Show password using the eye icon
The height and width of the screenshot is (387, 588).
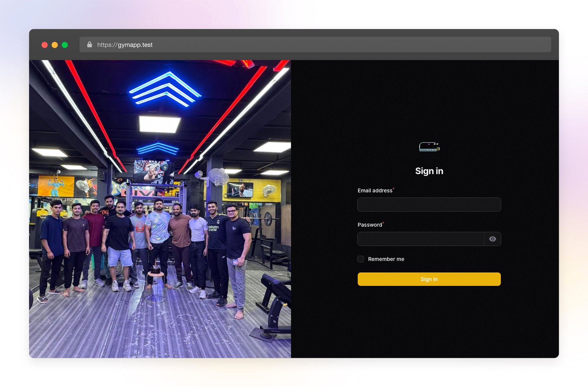pos(492,239)
